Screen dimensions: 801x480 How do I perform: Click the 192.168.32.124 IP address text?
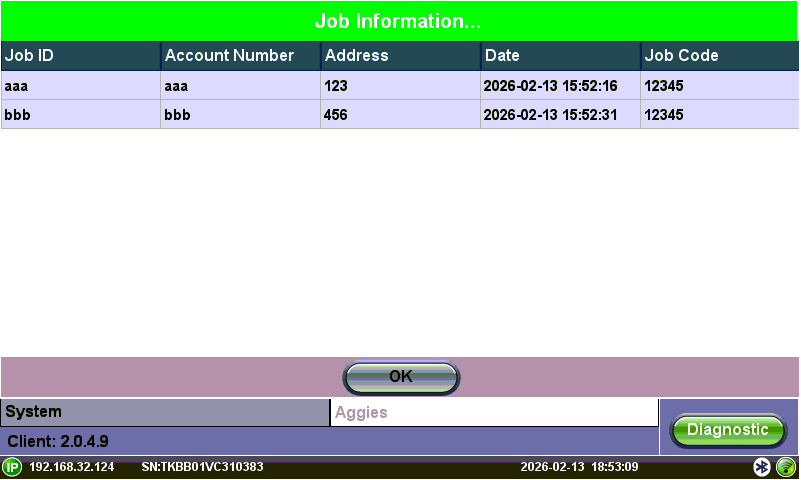72,467
